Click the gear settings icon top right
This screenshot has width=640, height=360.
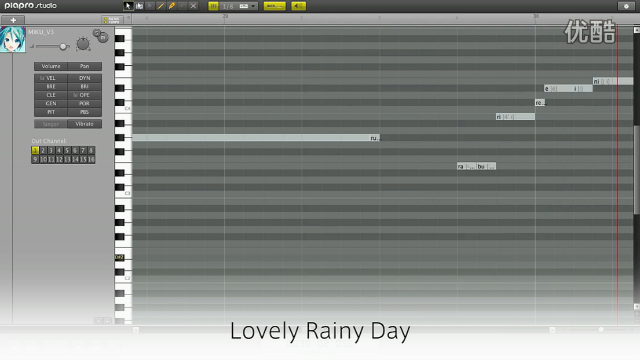click(x=626, y=6)
